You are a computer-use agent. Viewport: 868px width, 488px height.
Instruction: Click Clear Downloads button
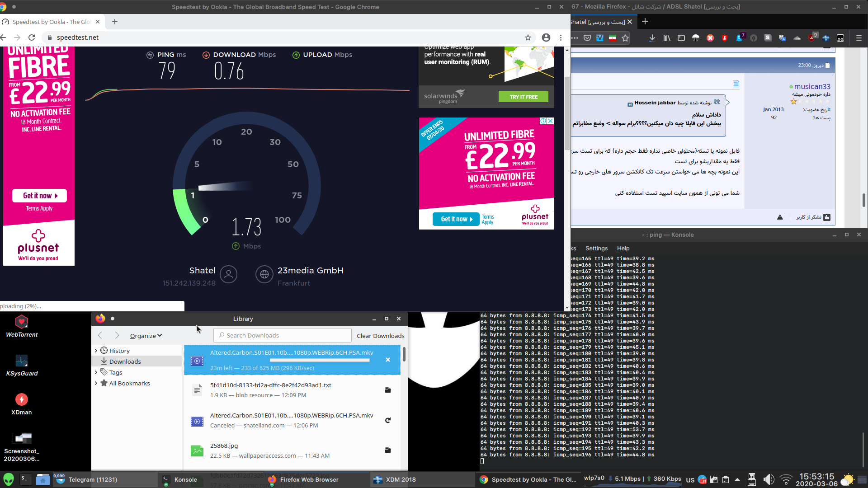click(381, 336)
